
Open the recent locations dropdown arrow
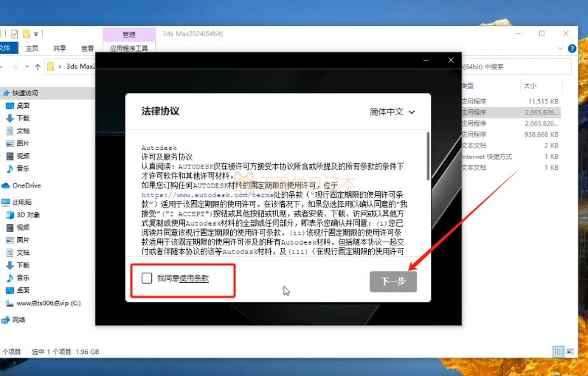[27, 67]
